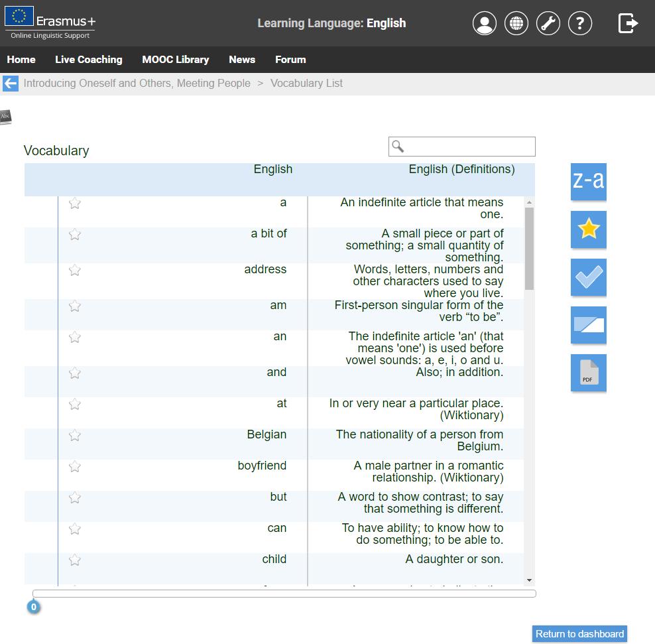Click the definition mentioning Belgium
Viewport: 655px width, 644px height.
420,440
